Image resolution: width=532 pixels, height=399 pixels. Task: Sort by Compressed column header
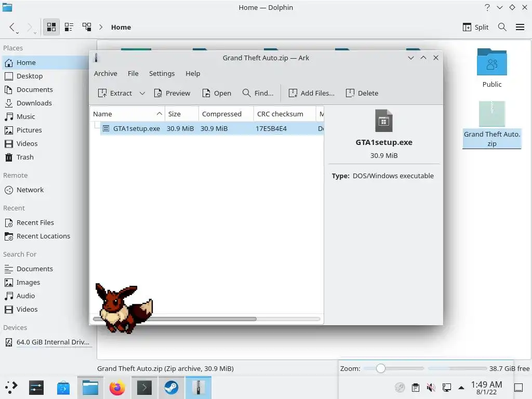227,114
